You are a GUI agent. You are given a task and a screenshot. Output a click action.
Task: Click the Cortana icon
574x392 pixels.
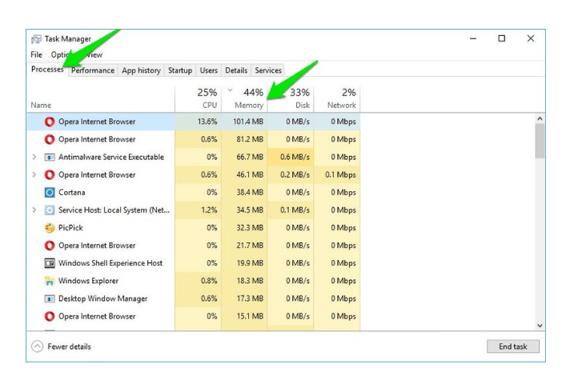click(x=50, y=192)
